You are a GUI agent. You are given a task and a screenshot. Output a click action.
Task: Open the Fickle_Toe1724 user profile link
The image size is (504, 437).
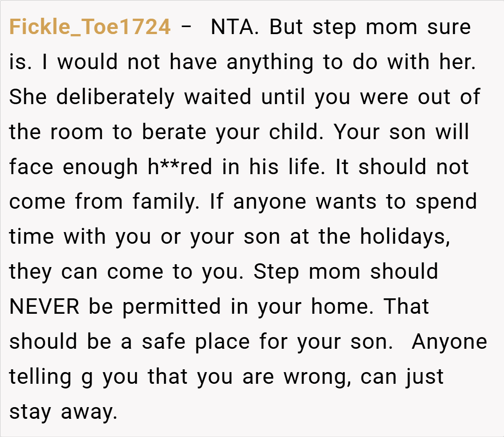[90, 28]
